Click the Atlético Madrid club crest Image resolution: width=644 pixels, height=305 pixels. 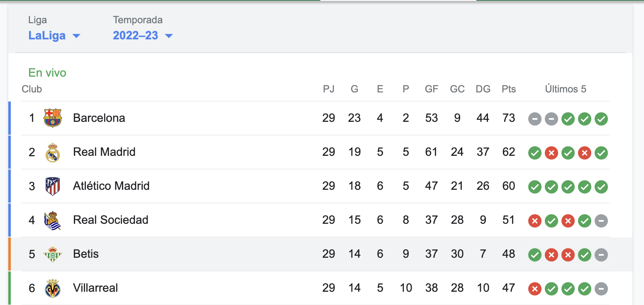[x=53, y=186]
